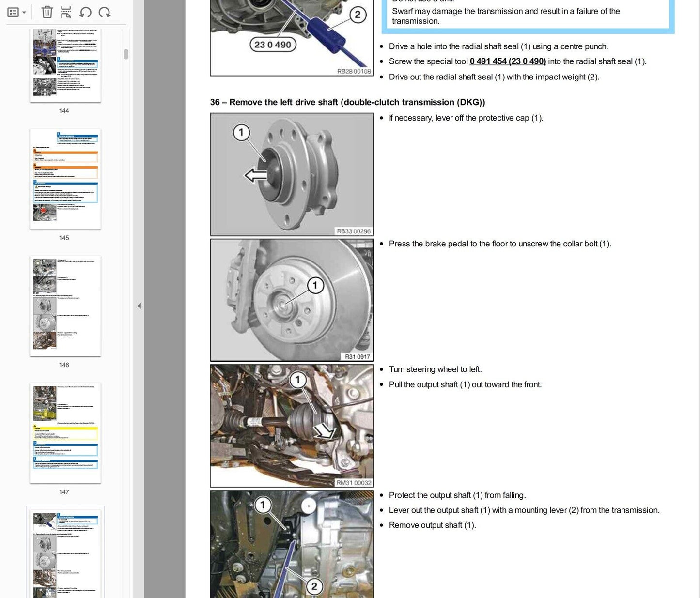Click 'Drive a hole into the radial shaft seal' line
The image size is (700, 598).
498,46
